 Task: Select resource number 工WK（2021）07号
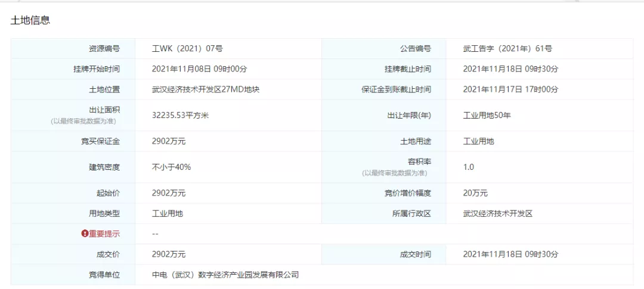[x=187, y=49]
